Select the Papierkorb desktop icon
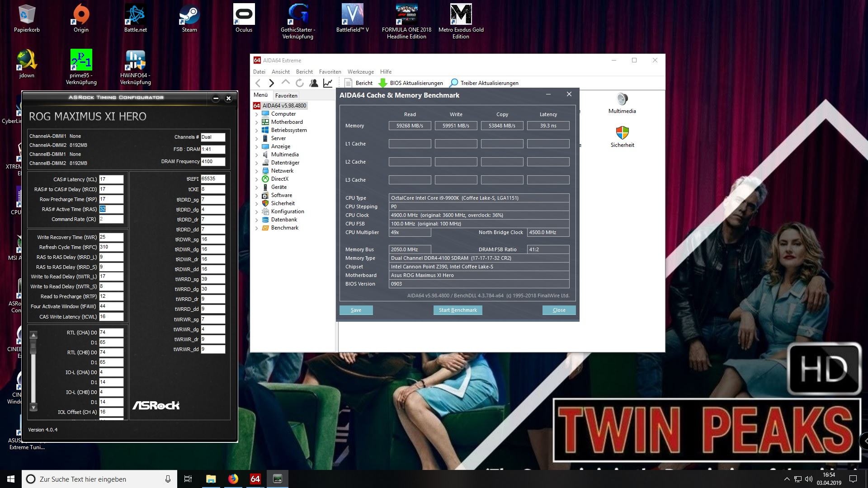Screen dimensions: 868x488 27,19
